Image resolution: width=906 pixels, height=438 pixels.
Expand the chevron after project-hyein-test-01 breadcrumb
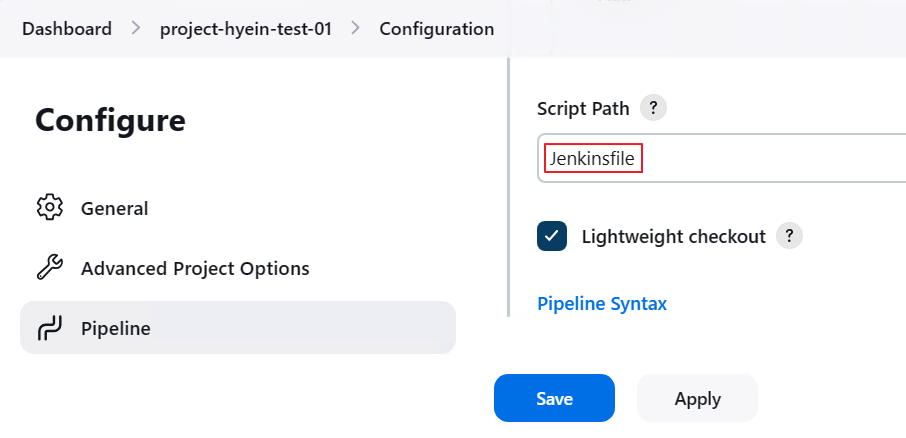355,29
